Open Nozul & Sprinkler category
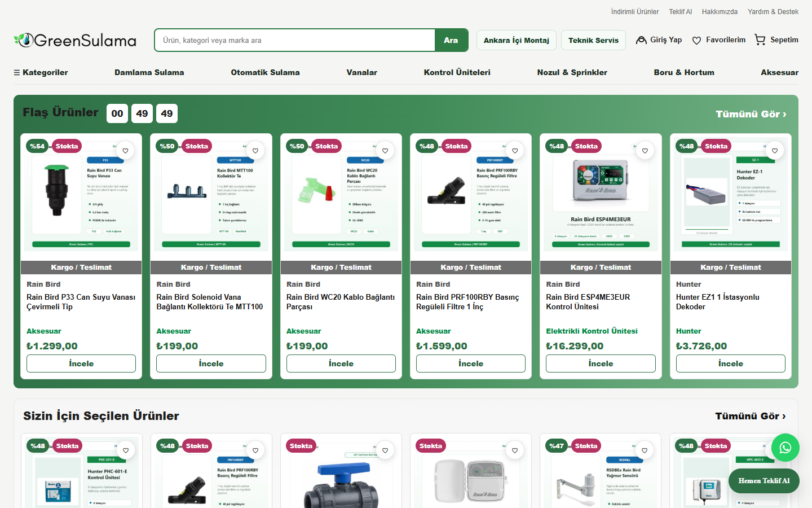 pos(572,72)
